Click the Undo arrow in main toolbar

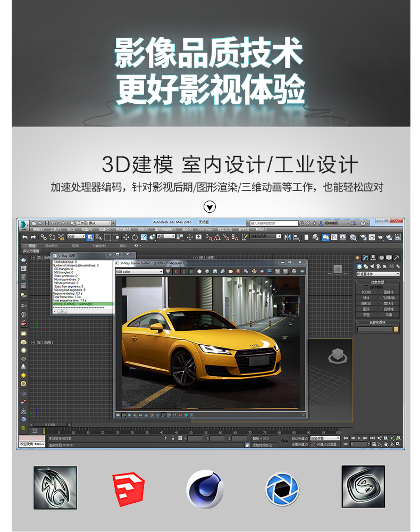[25, 237]
